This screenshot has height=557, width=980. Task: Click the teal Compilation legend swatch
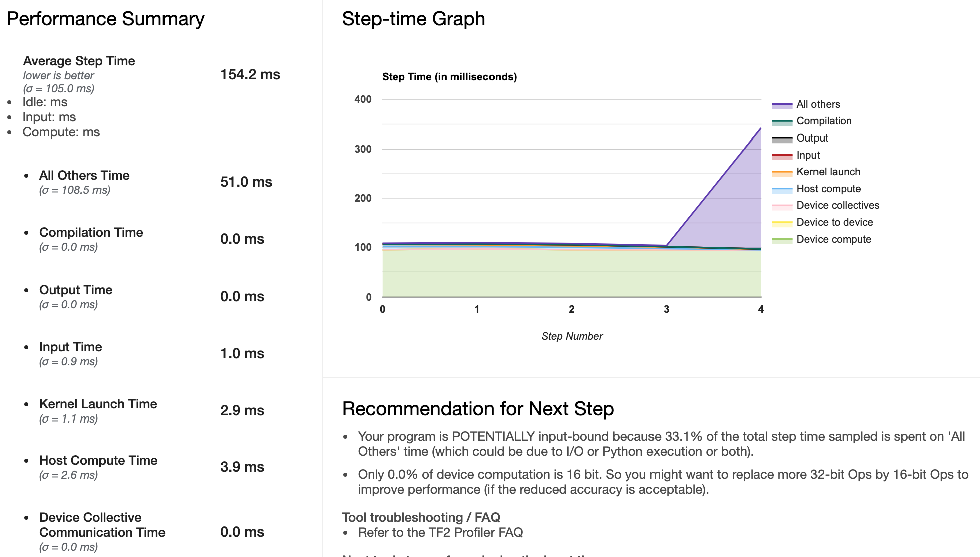click(782, 122)
